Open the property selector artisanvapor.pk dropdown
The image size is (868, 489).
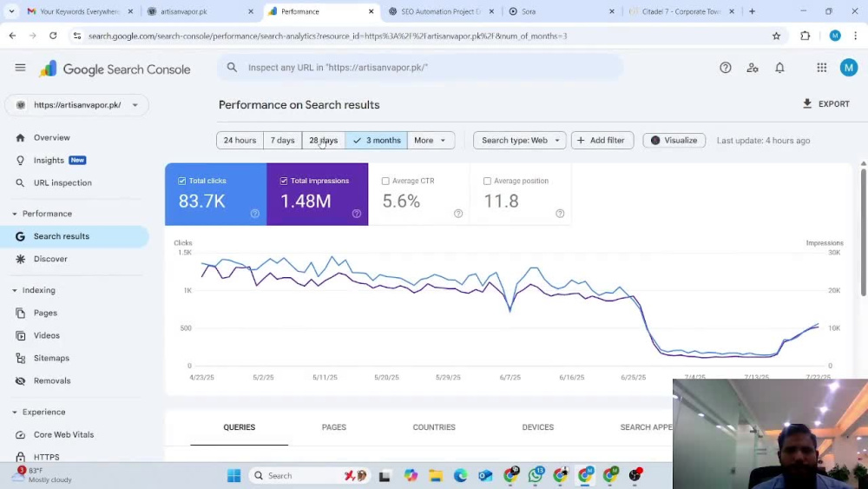(x=77, y=105)
